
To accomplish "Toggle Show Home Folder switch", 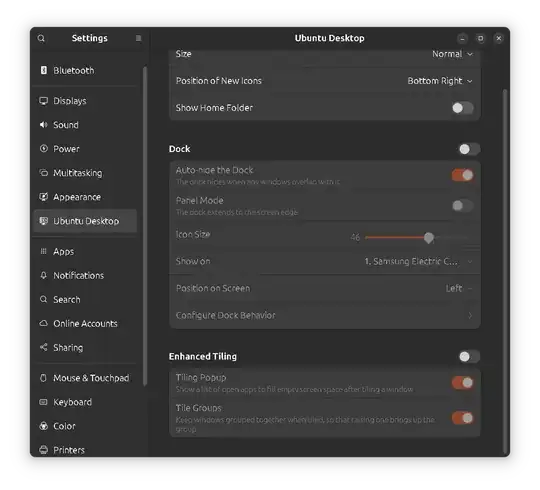I will tap(463, 108).
